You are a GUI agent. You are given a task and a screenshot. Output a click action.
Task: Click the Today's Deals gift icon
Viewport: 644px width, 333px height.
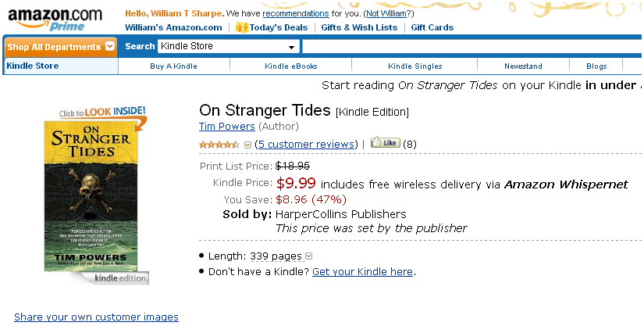(x=242, y=27)
